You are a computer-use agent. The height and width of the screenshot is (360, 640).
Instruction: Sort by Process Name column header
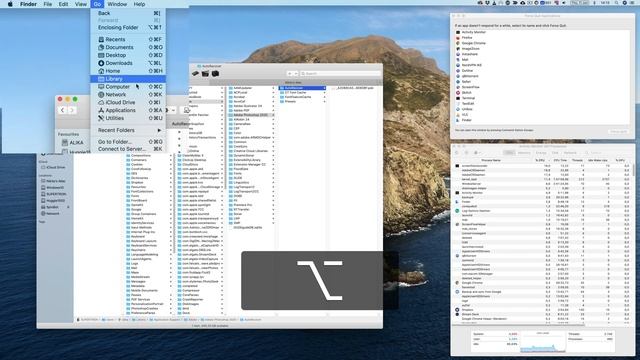pyautogui.click(x=491, y=160)
